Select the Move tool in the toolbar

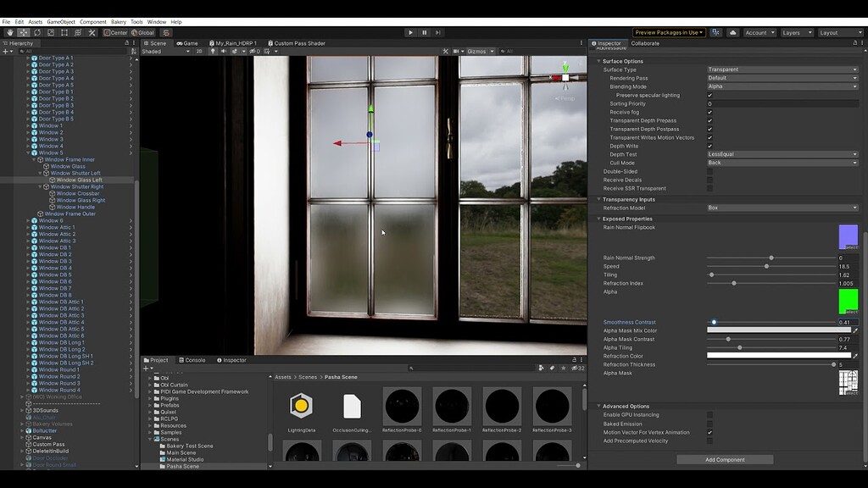pos(22,31)
